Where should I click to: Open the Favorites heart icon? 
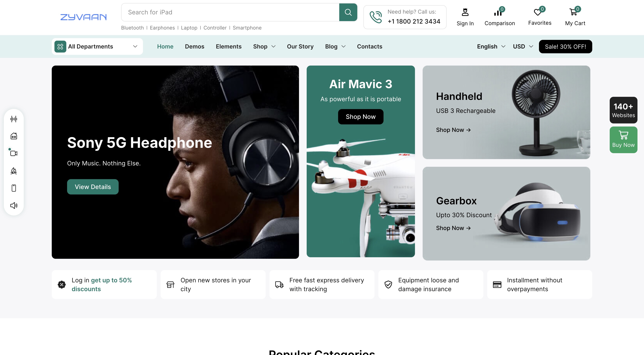coord(537,12)
